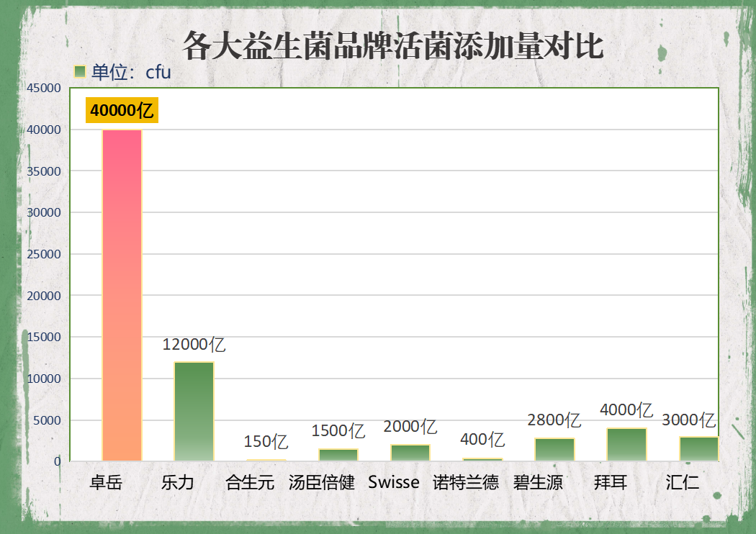The width and height of the screenshot is (756, 534).
Task: Click the 卓岳 axis label
Action: [x=106, y=482]
